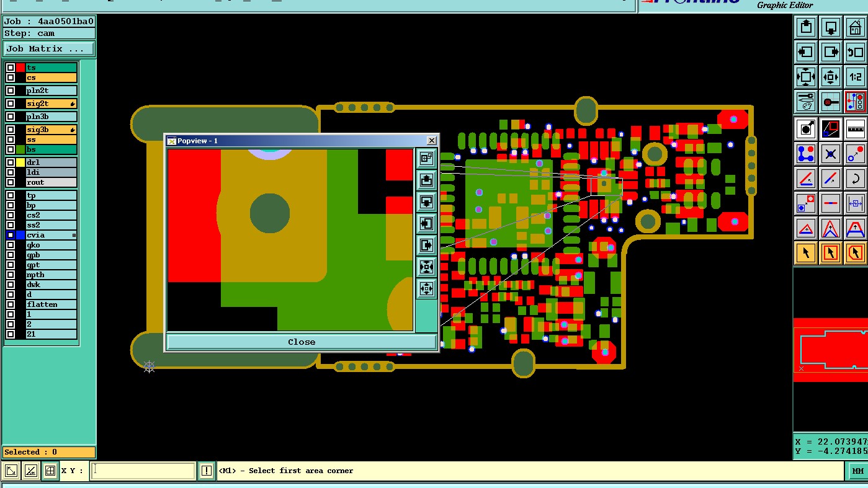Click the X Y coordinate input field

click(143, 471)
